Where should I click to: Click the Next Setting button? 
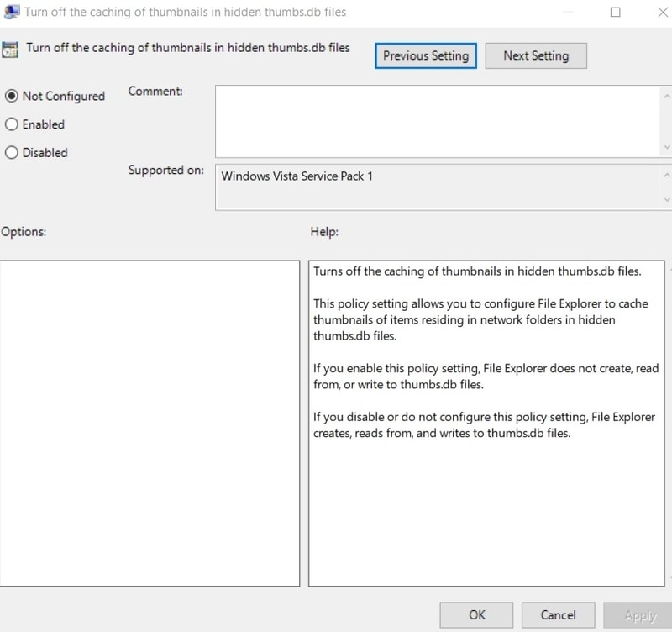click(x=536, y=55)
